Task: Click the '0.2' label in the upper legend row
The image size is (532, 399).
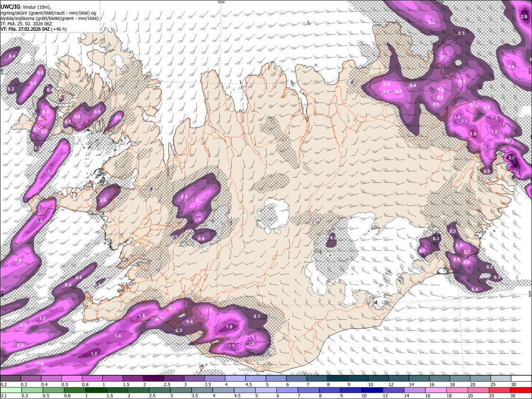Action: point(3,384)
